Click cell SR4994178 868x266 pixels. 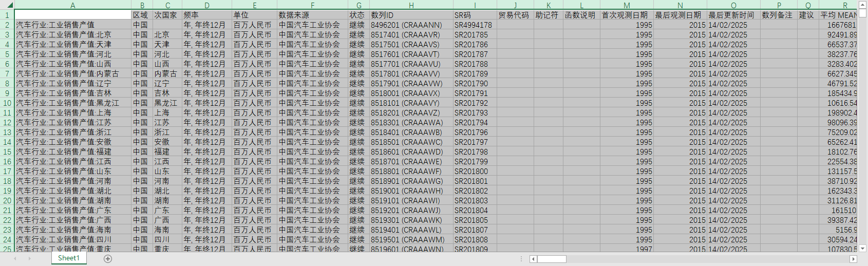[x=475, y=25]
